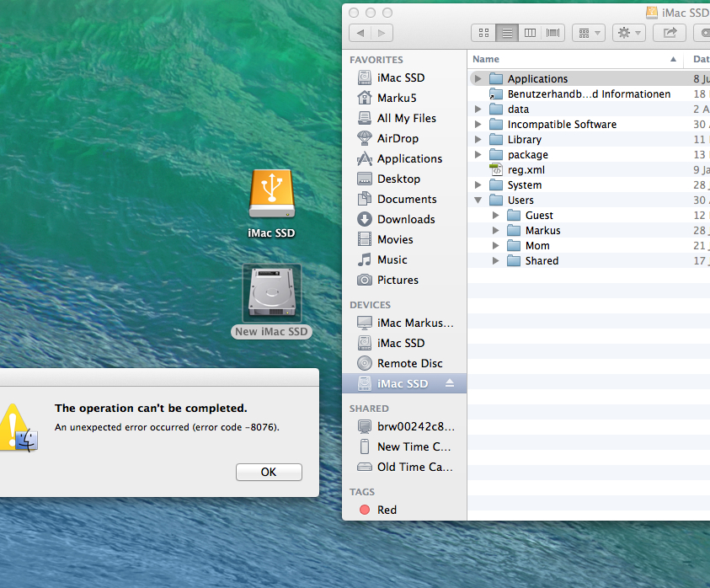
Task: Expand the Shared user folder
Action: tap(496, 261)
